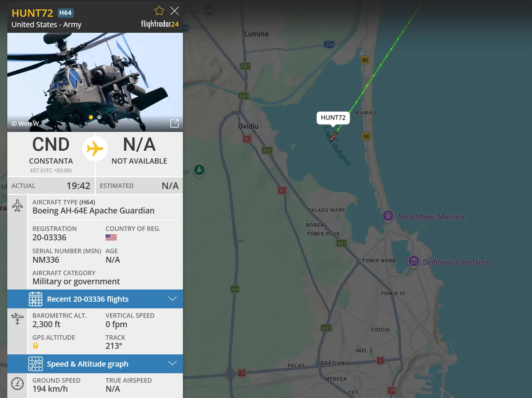532x398 pixels.
Task: Switch to second photo carousel dot
Action: click(x=99, y=117)
